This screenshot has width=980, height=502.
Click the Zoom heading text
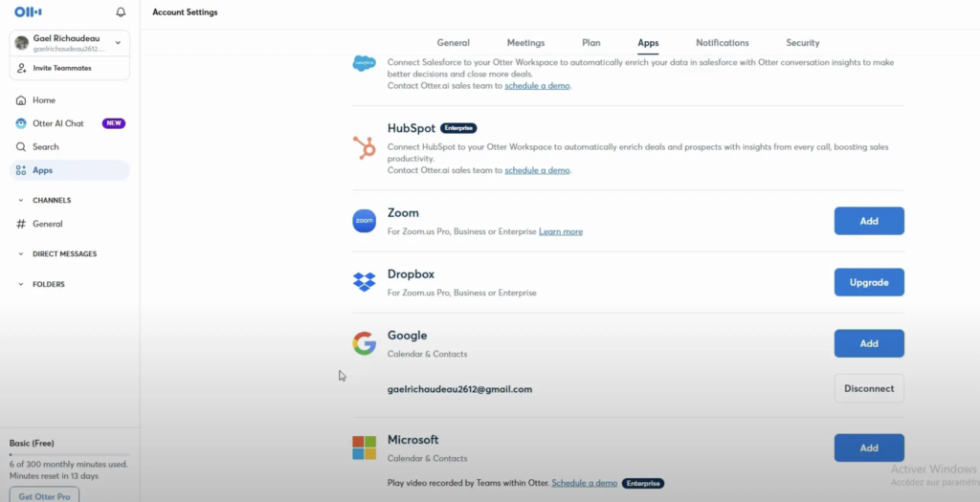pyautogui.click(x=403, y=213)
